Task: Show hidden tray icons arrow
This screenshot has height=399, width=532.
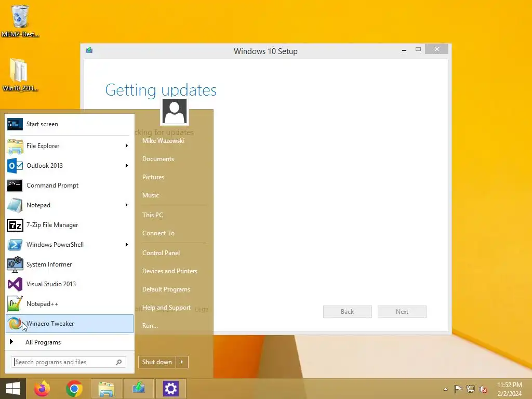Action: [x=445, y=389]
